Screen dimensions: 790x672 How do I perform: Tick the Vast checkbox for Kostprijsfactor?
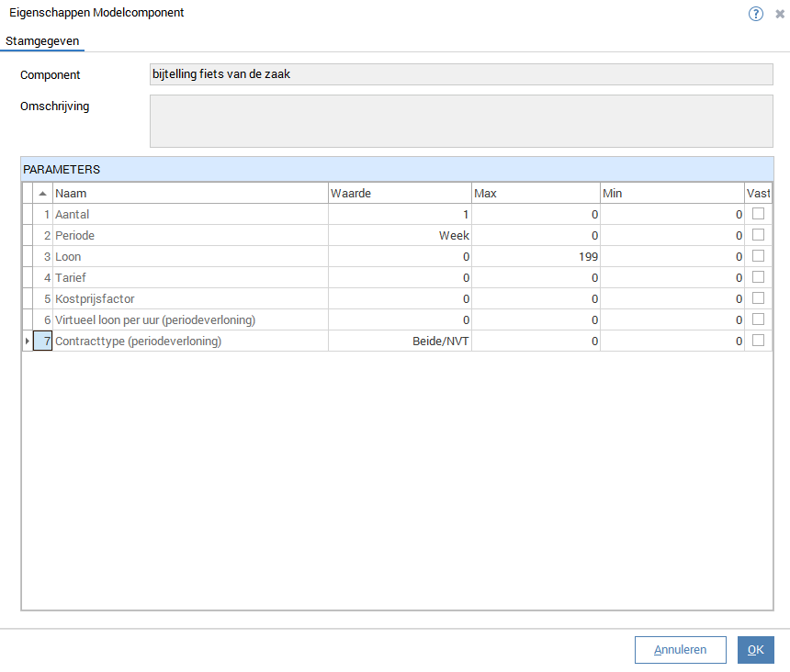[x=759, y=298]
